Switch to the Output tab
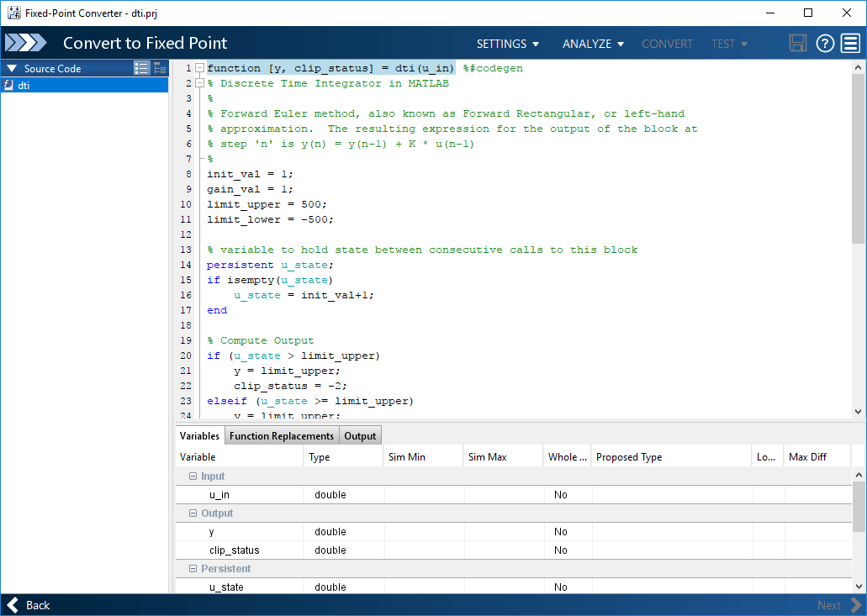This screenshot has width=867, height=616. pos(360,435)
